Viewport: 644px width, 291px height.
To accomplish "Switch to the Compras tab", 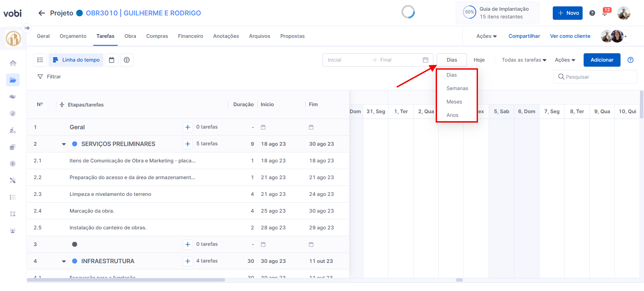I will point(157,36).
